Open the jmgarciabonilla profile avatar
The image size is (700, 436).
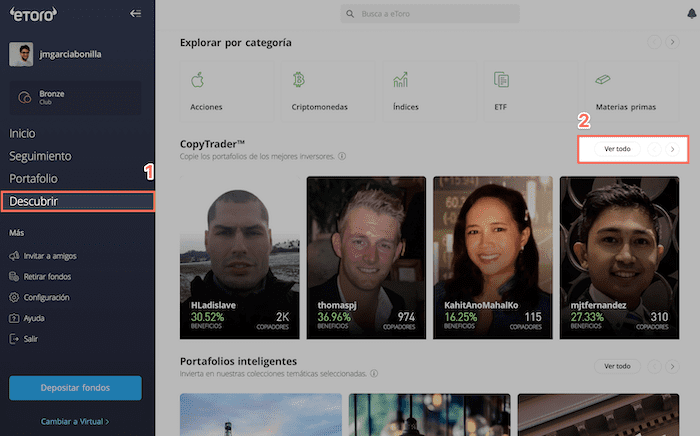pyautogui.click(x=21, y=54)
